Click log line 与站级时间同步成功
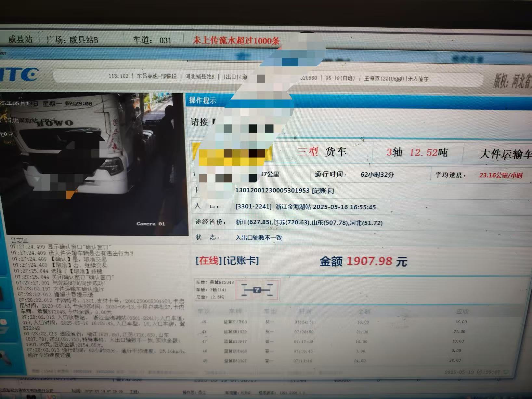The height and width of the screenshot is (399, 532). pyautogui.click(x=61, y=283)
